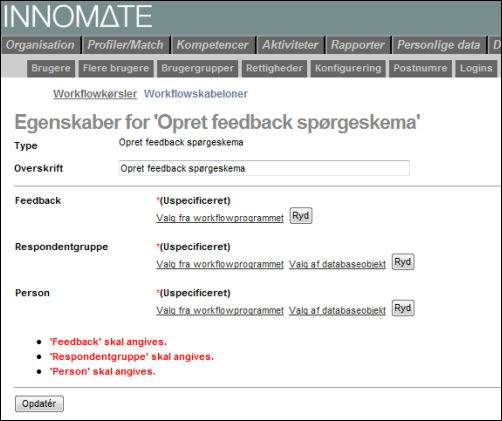Open the Postnumre submenu item
This screenshot has width=502, height=421.
coord(420,68)
